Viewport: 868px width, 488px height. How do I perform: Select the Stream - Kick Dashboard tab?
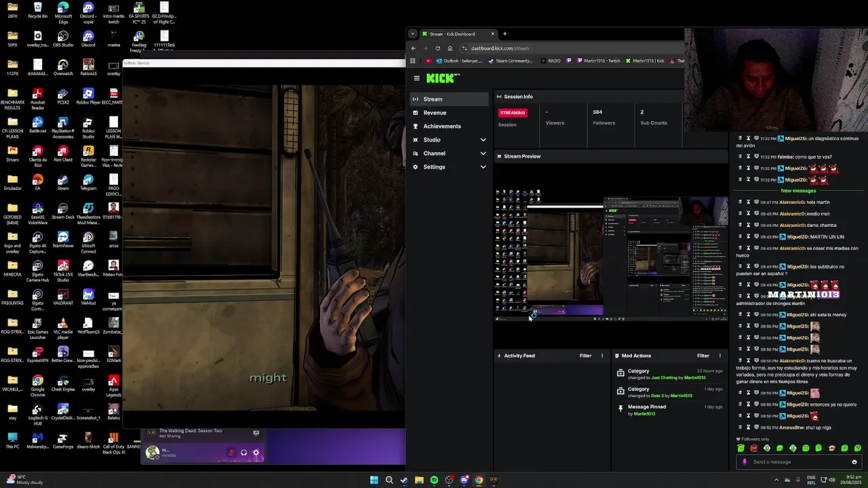pyautogui.click(x=458, y=34)
